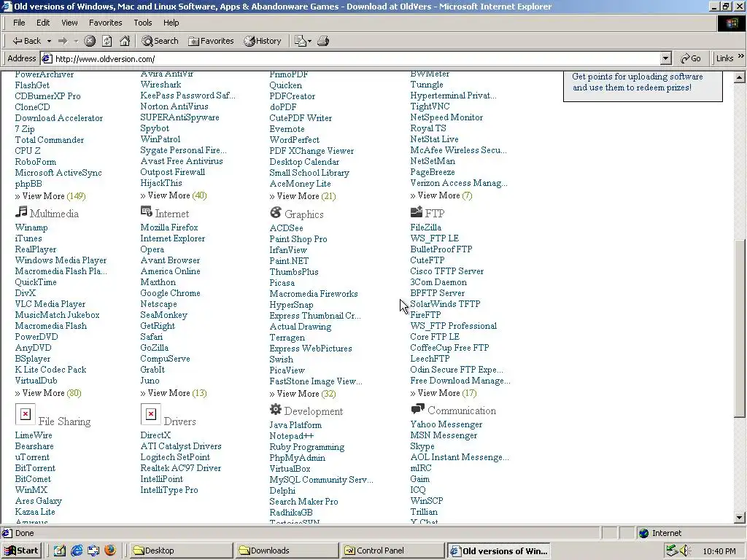Image resolution: width=747 pixels, height=560 pixels.
Task: Click the broken File Sharing image icon
Action: tap(26, 414)
